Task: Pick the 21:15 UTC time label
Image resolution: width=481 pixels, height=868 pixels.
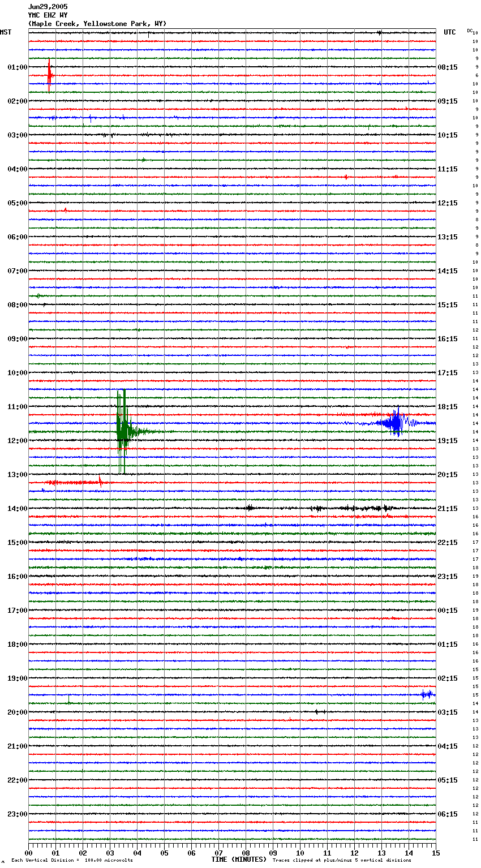Action: coord(448,509)
